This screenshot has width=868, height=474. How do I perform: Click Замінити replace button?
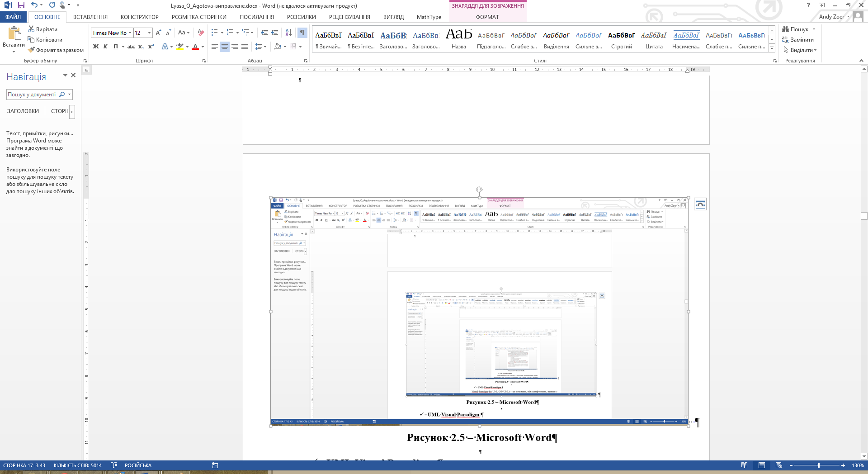[798, 39]
